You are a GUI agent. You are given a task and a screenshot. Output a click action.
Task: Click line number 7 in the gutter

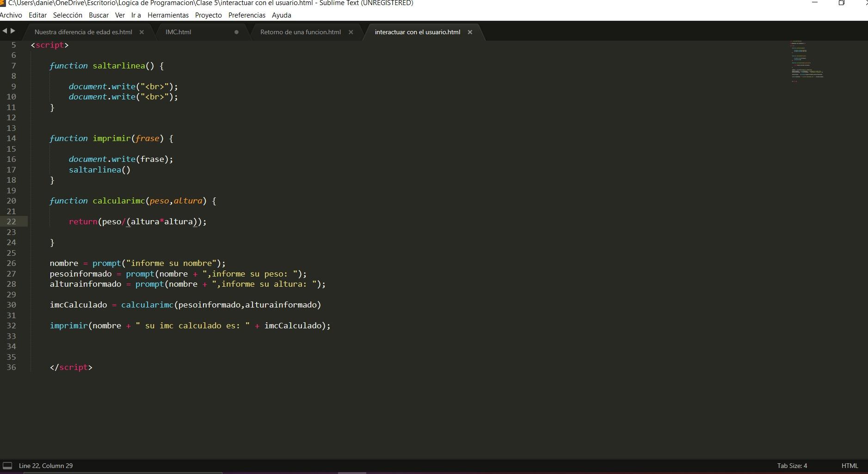click(x=13, y=66)
